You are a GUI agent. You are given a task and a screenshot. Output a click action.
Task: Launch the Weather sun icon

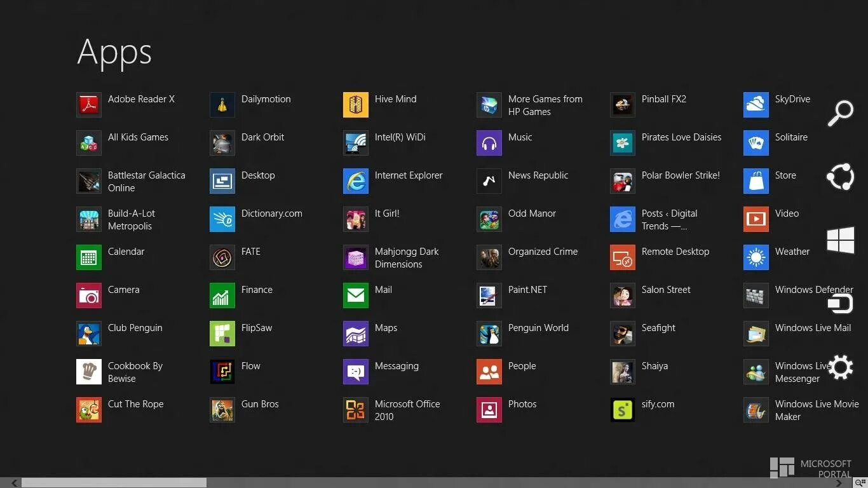coord(756,257)
